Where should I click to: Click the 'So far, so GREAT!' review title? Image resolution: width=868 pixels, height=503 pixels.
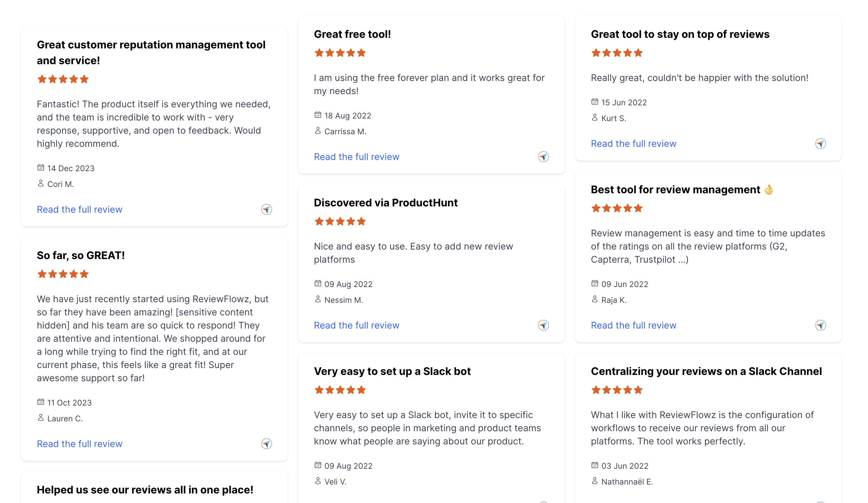coord(81,255)
